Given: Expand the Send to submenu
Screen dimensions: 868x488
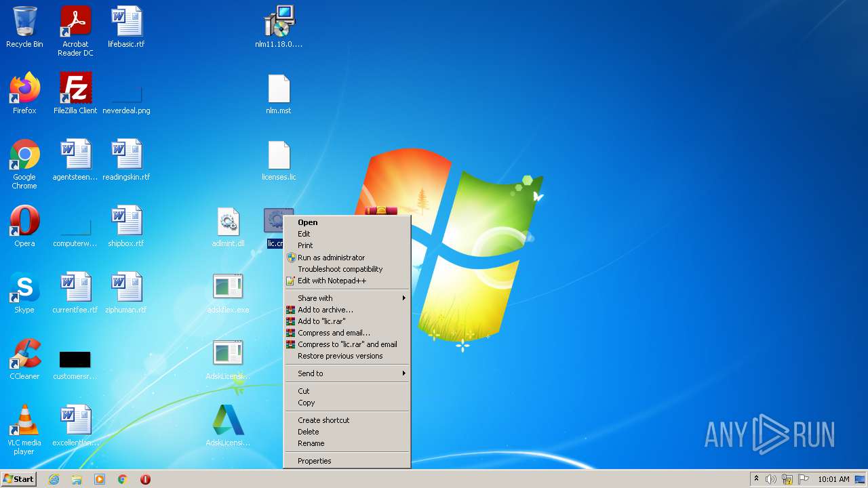Looking at the screenshot, I should [347, 373].
